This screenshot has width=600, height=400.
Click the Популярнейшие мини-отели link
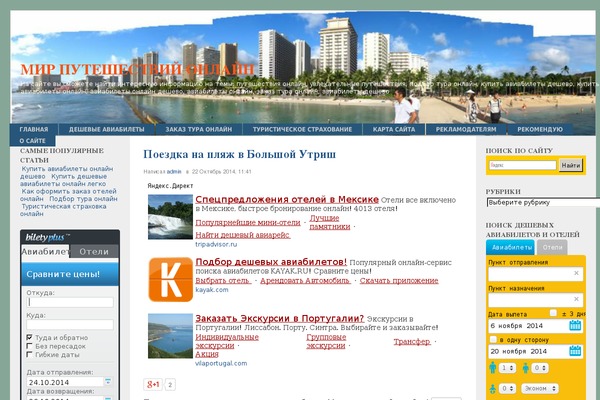click(248, 222)
